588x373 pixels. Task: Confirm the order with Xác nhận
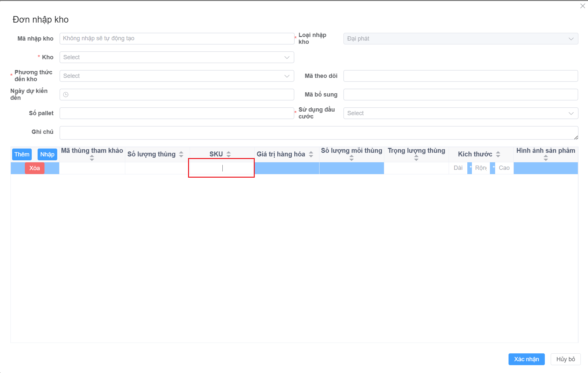pyautogui.click(x=526, y=359)
